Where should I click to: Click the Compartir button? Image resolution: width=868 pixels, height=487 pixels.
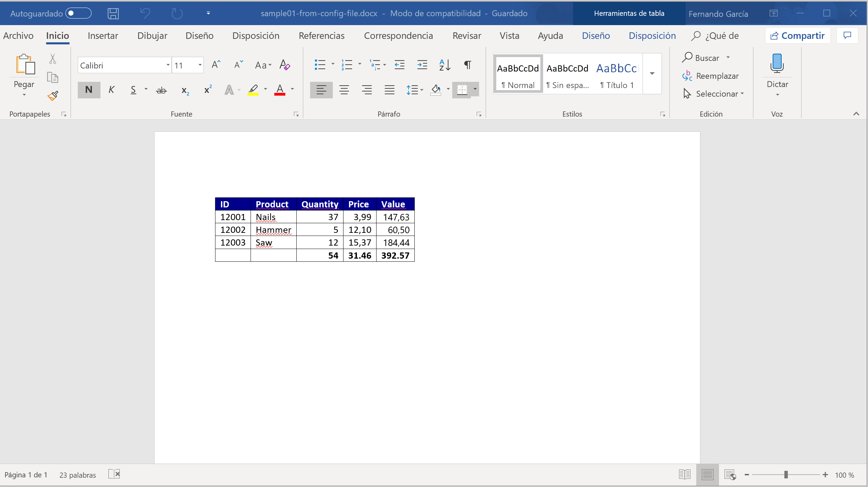(x=797, y=36)
